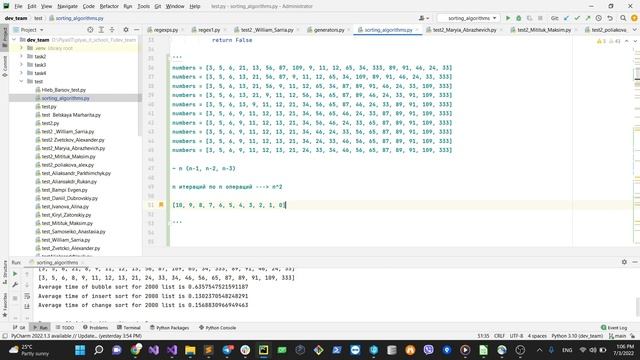The image size is (640, 360).
Task: Hide the Run panel with minus icon
Action: pyautogui.click(x=635, y=262)
